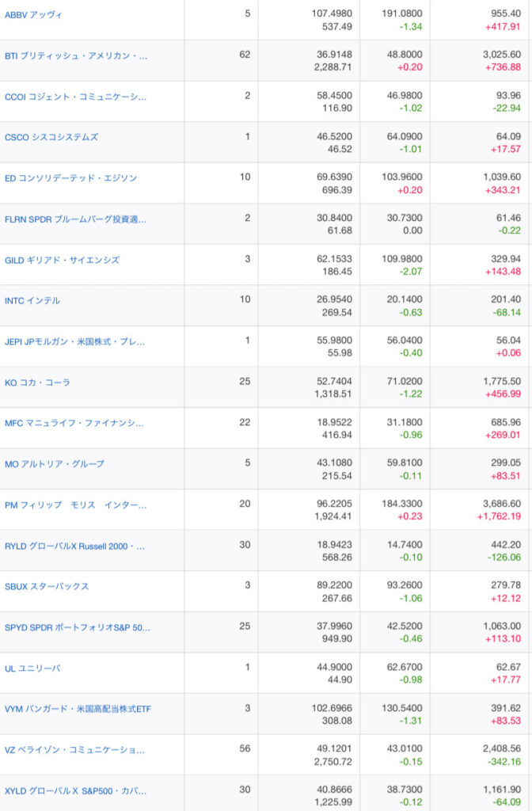Open VYM バンガード・米国高配当株式ETF link

(x=78, y=709)
